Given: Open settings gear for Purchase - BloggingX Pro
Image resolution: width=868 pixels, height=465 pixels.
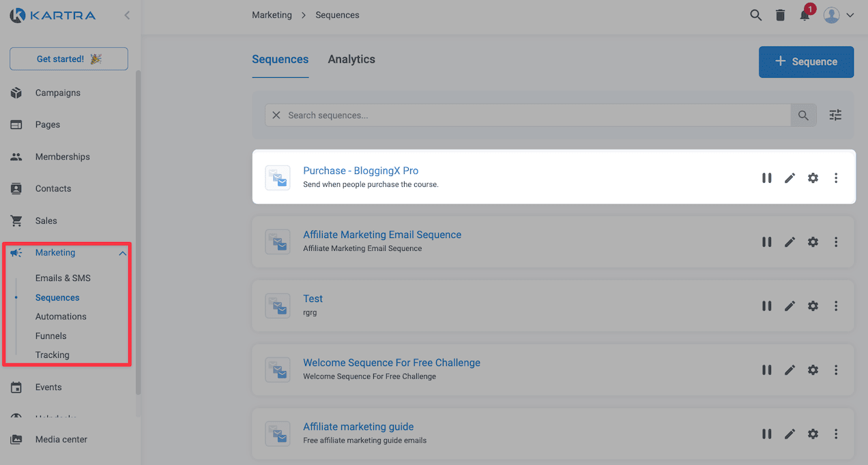Looking at the screenshot, I should [813, 178].
